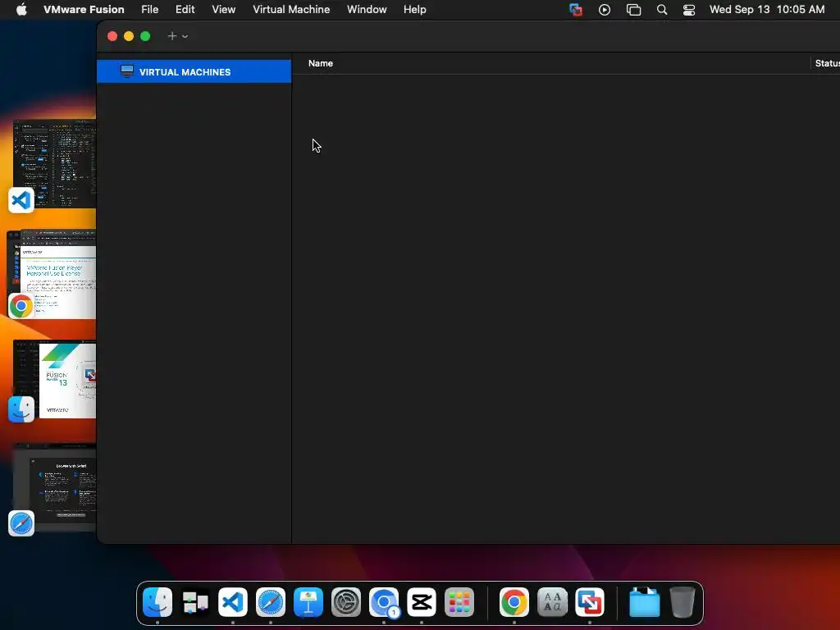Open the Apple menu

pyautogui.click(x=21, y=9)
